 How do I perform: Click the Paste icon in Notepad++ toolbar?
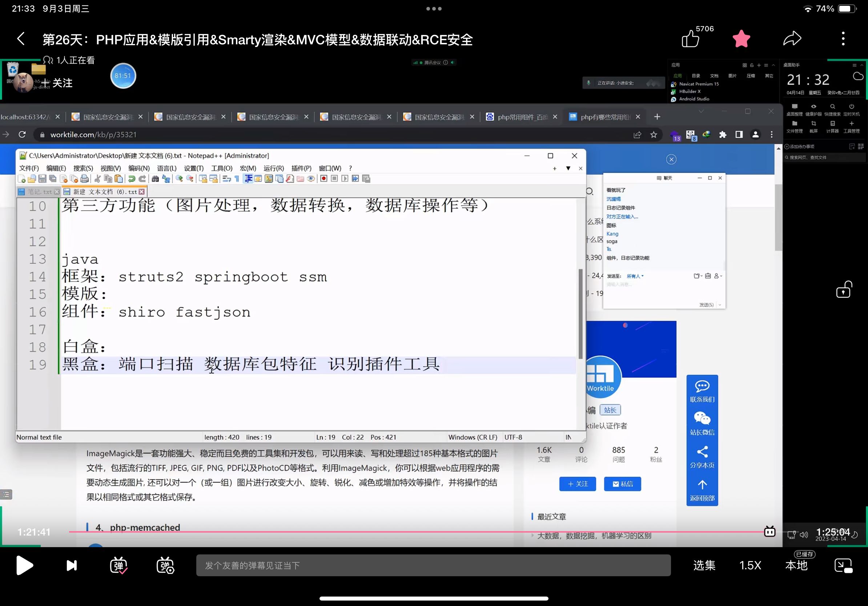click(119, 179)
